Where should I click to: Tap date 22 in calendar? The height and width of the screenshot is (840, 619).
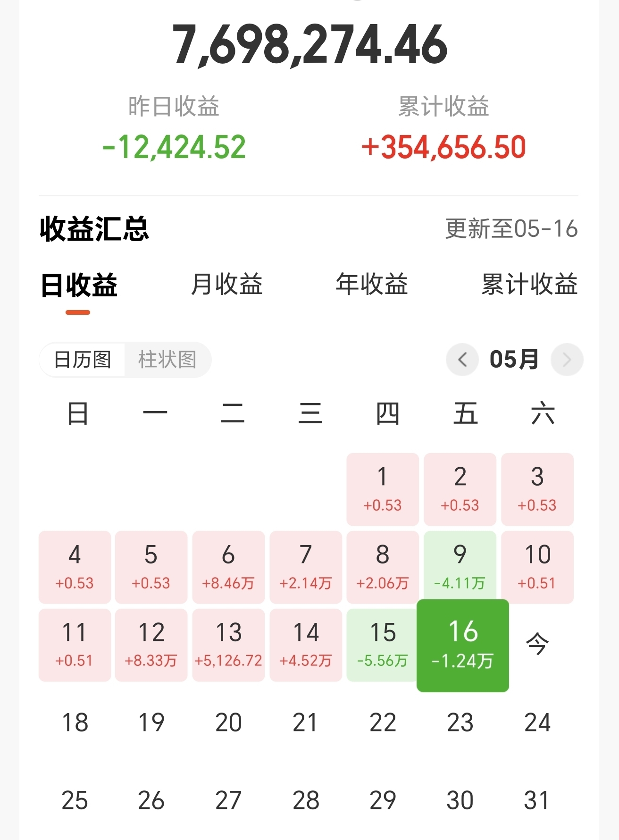pyautogui.click(x=383, y=722)
